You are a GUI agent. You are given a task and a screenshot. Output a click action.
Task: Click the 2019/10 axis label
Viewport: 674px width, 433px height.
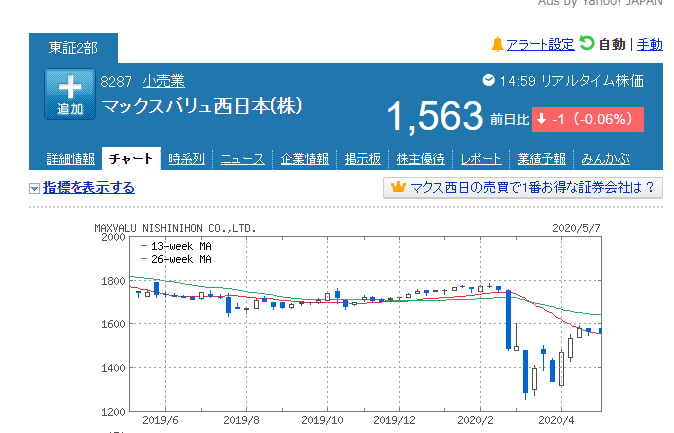pos(322,420)
